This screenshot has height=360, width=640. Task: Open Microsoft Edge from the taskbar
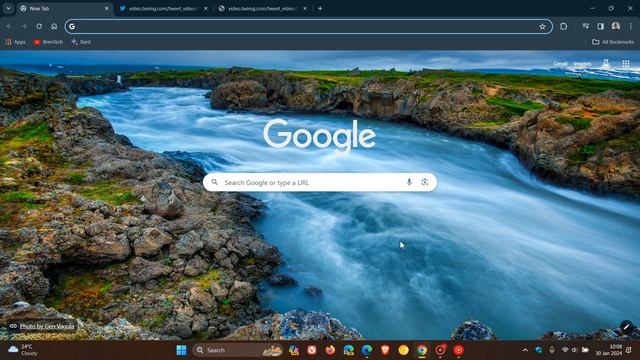367,350
